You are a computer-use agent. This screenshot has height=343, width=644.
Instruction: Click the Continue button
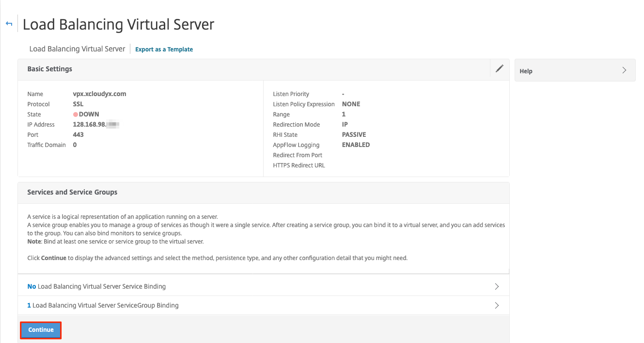point(40,329)
